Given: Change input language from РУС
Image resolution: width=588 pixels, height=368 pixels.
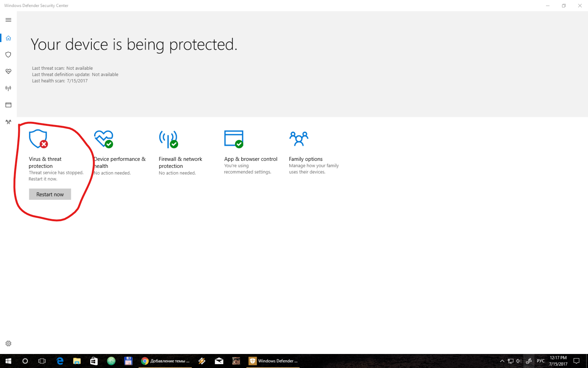Looking at the screenshot, I should coord(541,361).
